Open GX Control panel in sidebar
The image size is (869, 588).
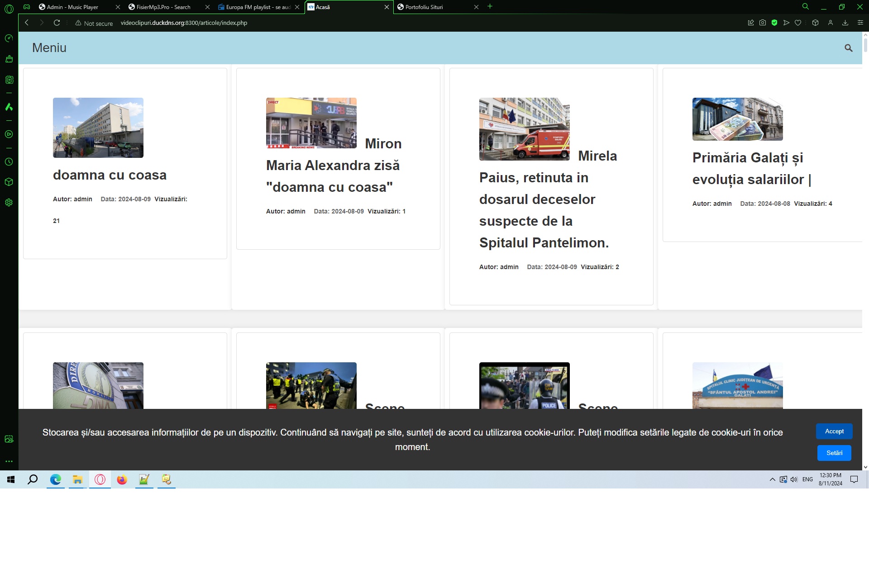tap(9, 38)
